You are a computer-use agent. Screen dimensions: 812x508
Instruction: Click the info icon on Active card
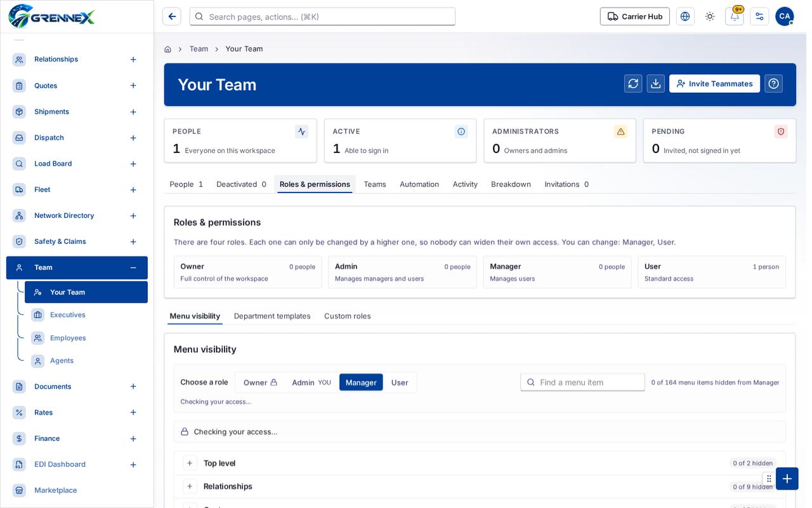tap(461, 131)
